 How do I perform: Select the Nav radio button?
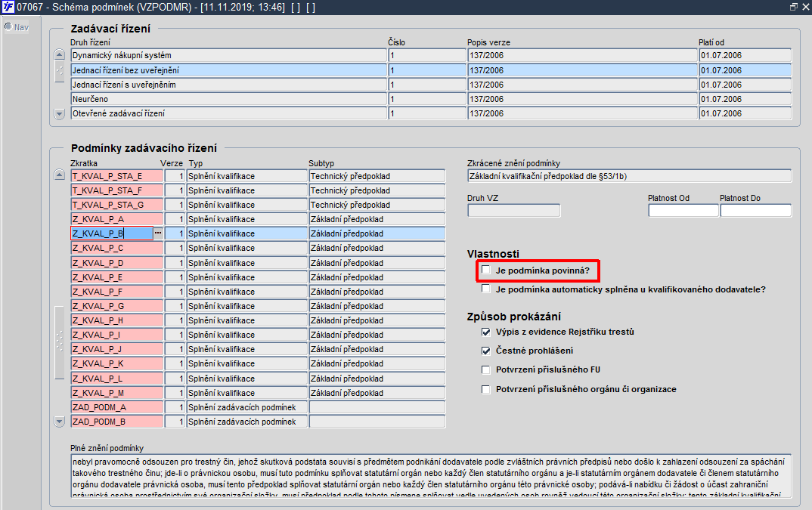pos(8,26)
